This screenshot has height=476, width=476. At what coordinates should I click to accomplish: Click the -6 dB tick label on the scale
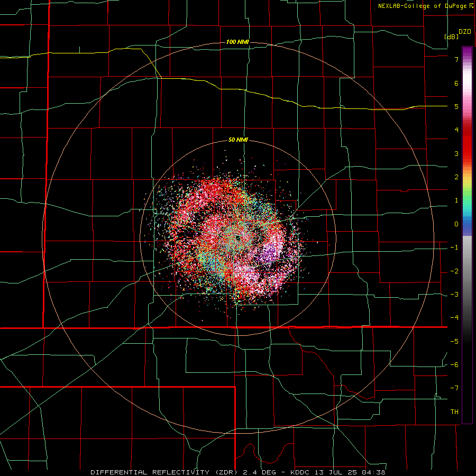coord(454,365)
